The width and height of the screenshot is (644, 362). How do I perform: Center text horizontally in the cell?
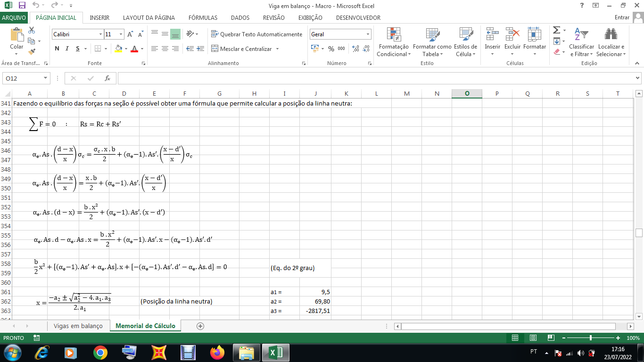(x=165, y=49)
